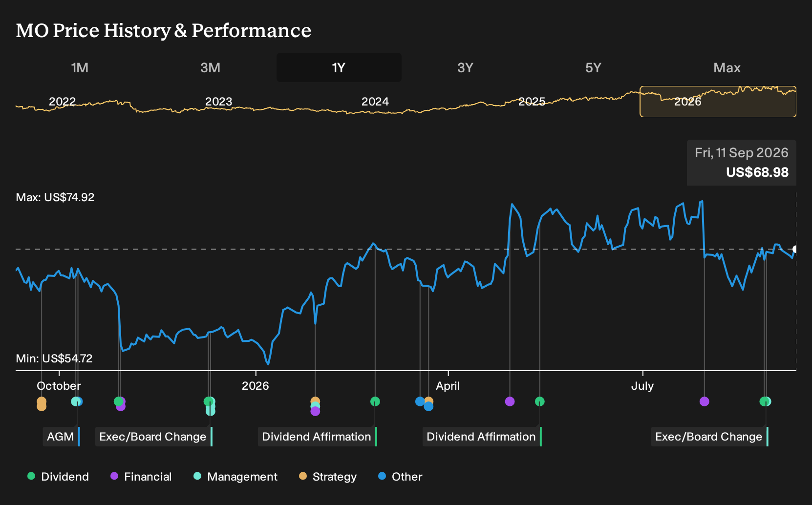
Task: Click the white current-price point on chart line
Action: pyautogui.click(x=795, y=249)
